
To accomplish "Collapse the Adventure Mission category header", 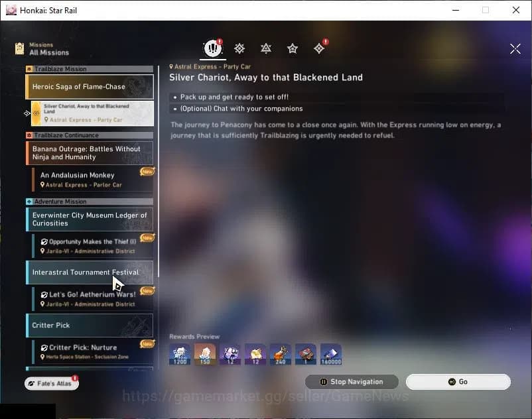I will 90,202.
